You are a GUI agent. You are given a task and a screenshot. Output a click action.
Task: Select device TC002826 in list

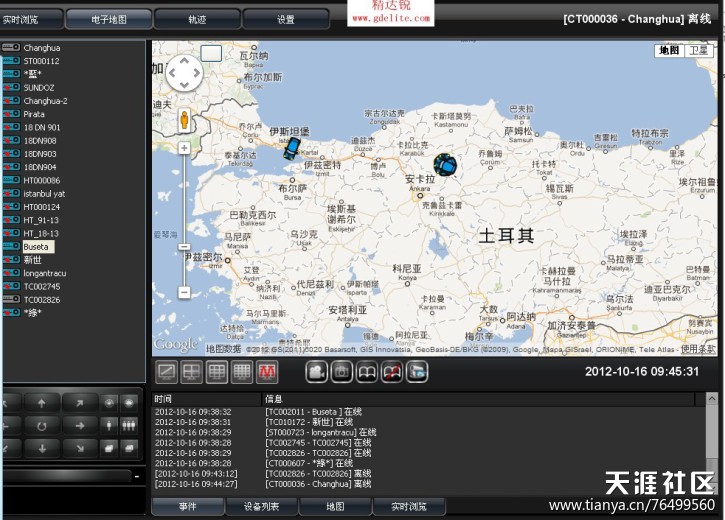tap(42, 300)
